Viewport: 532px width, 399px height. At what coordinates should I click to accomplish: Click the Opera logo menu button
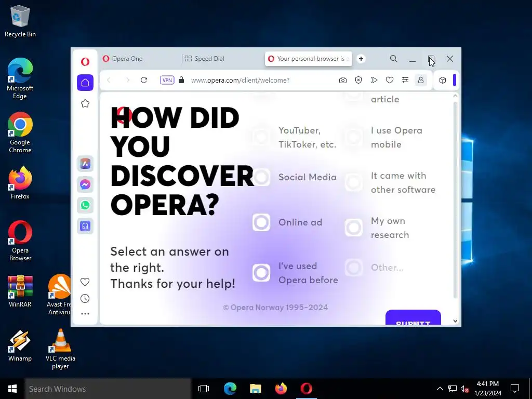pos(85,61)
